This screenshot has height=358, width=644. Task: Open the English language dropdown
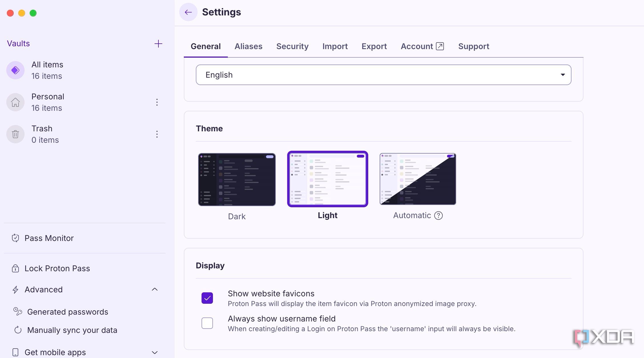[383, 75]
